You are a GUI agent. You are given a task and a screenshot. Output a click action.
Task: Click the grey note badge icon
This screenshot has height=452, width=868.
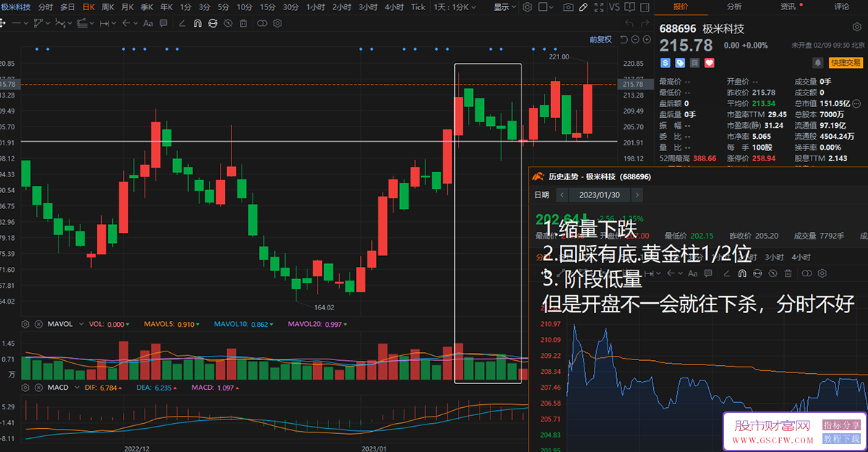694,63
